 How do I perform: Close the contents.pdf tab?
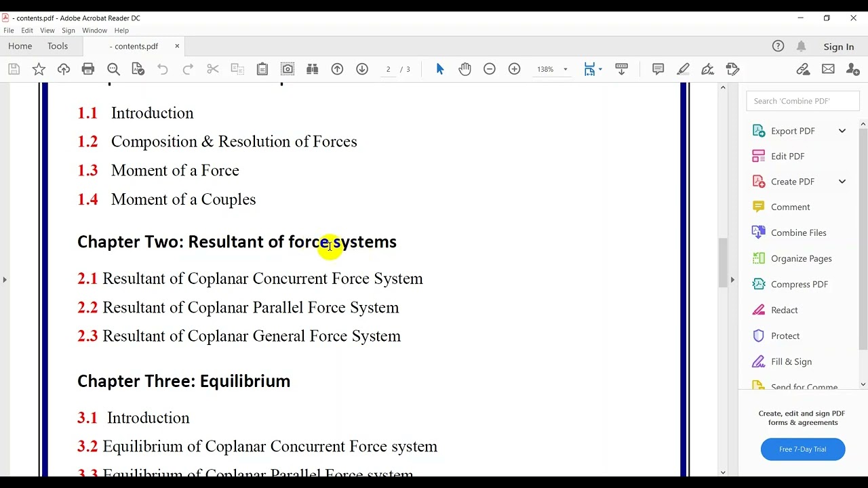pos(177,46)
